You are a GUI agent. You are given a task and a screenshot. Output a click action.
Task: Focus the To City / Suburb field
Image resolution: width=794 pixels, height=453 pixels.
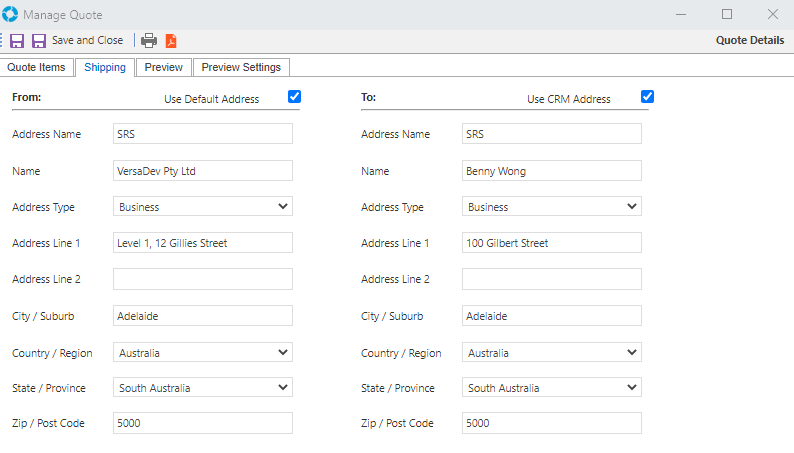point(552,316)
